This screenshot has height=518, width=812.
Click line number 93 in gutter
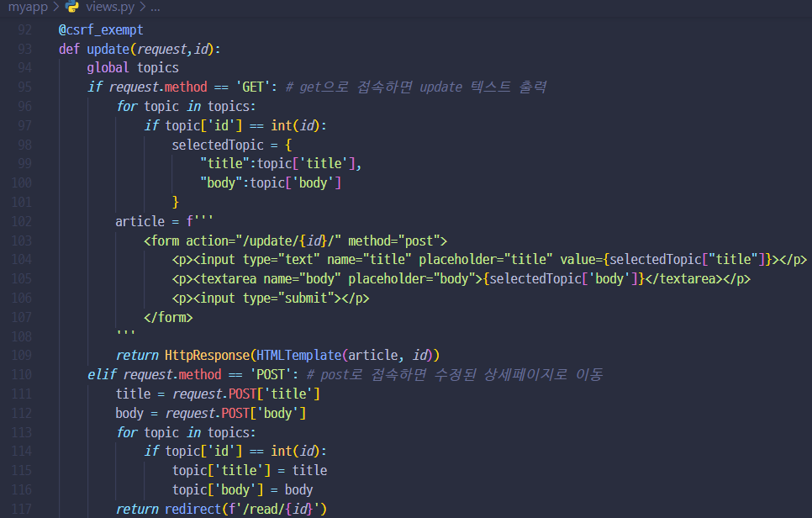pos(24,50)
